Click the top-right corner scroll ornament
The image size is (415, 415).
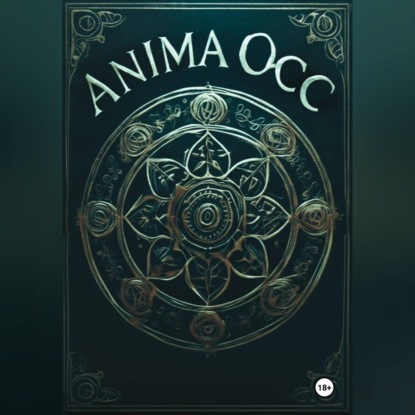320,32
